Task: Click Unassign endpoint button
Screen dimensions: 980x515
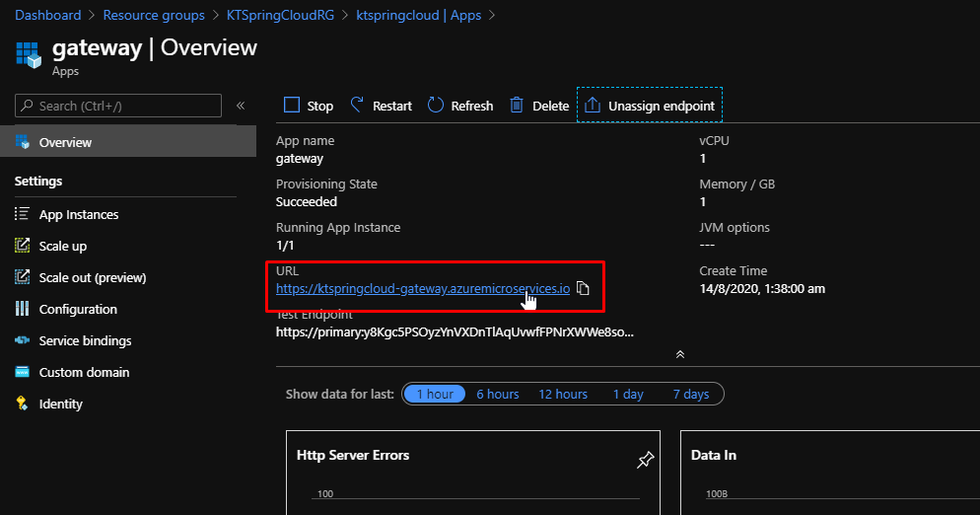Action: point(650,106)
